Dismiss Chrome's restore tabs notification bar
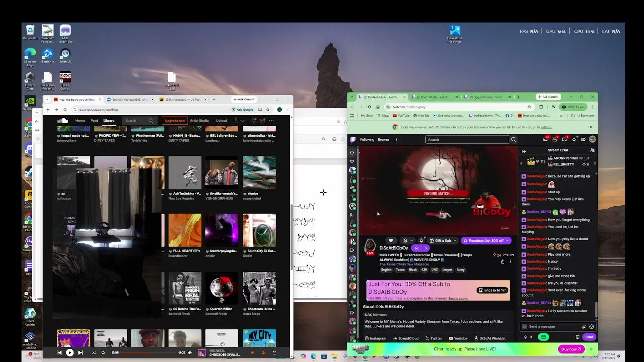This screenshot has height=362, width=644. 591,127
